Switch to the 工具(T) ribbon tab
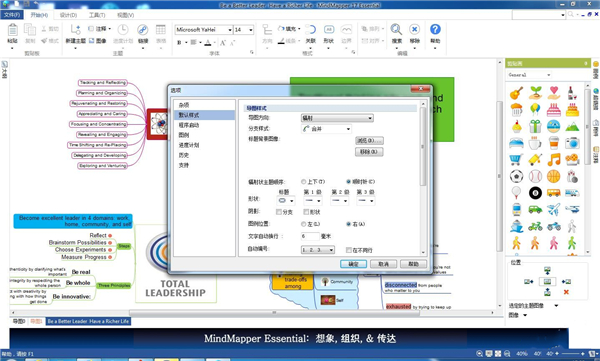 [97, 15]
